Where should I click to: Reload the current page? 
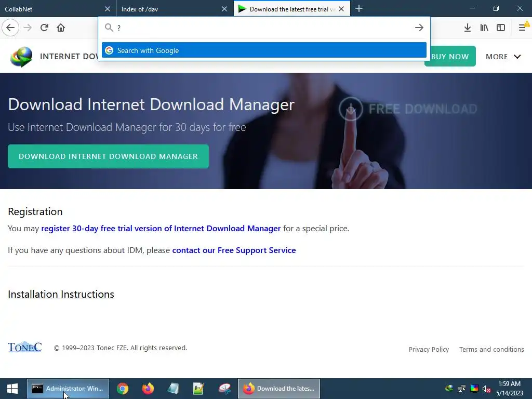[44, 28]
